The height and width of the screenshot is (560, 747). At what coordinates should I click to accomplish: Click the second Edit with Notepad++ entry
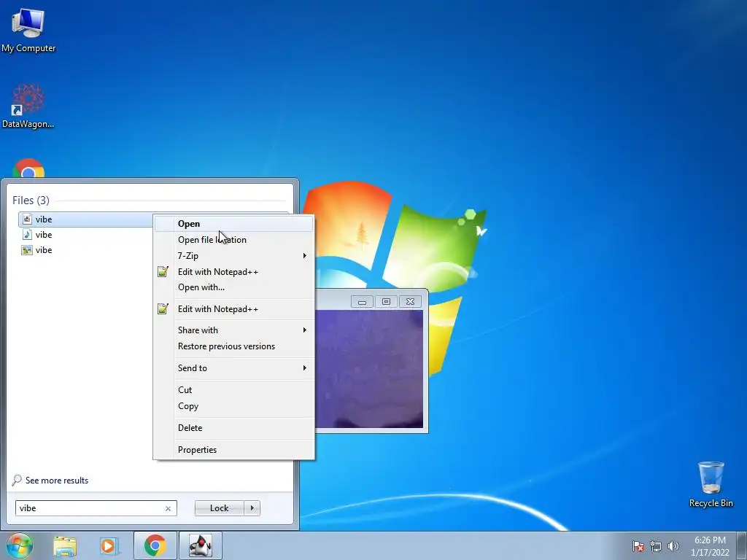[234, 309]
